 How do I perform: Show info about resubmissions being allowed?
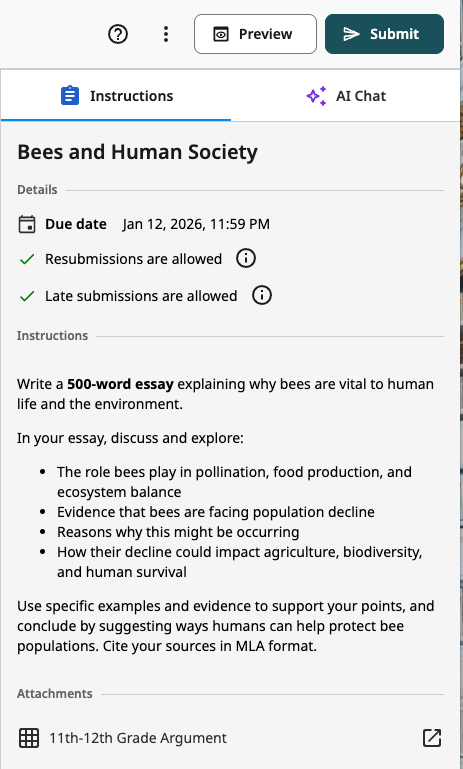(x=246, y=258)
